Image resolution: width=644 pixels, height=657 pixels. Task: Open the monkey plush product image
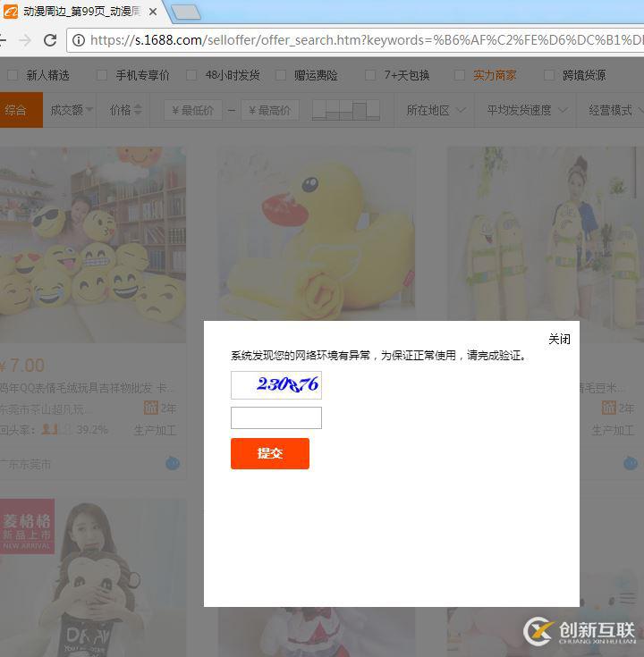(93, 577)
